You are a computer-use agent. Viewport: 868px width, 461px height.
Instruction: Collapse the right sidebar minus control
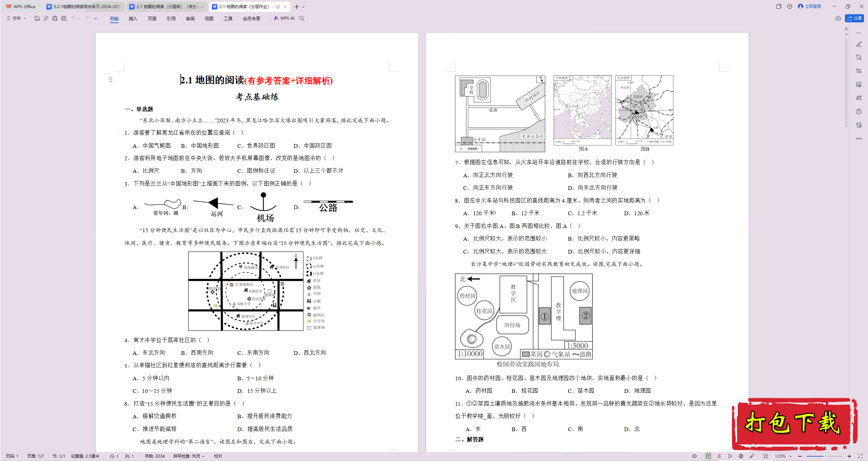859,33
